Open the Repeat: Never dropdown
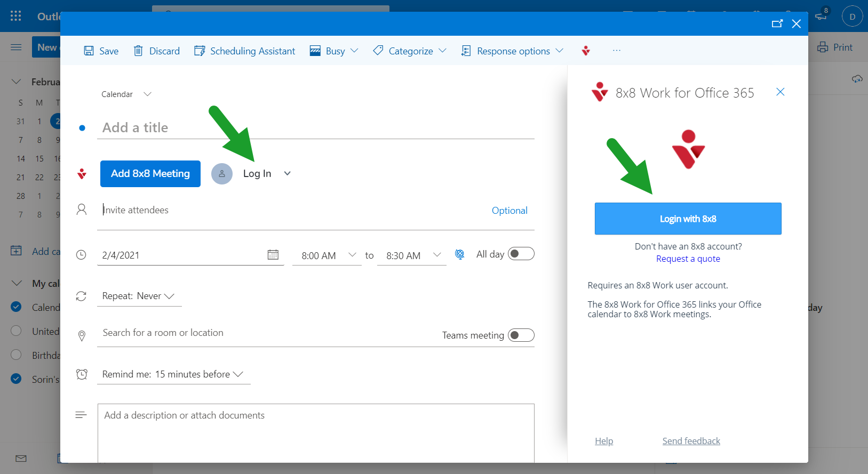The image size is (868, 474). pos(139,296)
